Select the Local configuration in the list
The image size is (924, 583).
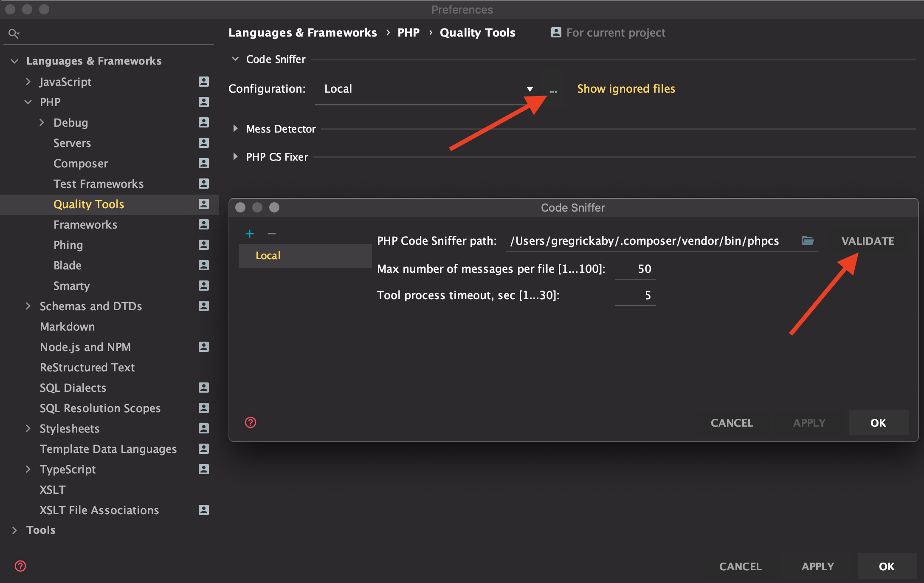coord(268,255)
